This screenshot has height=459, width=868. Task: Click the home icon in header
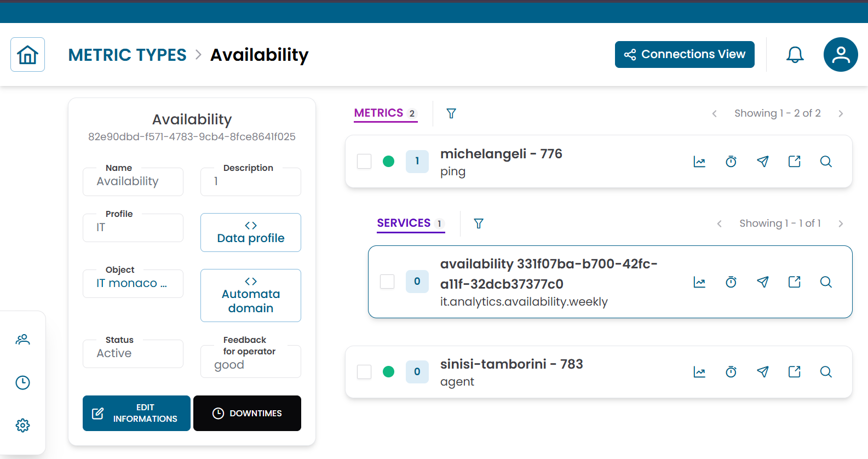coord(27,55)
